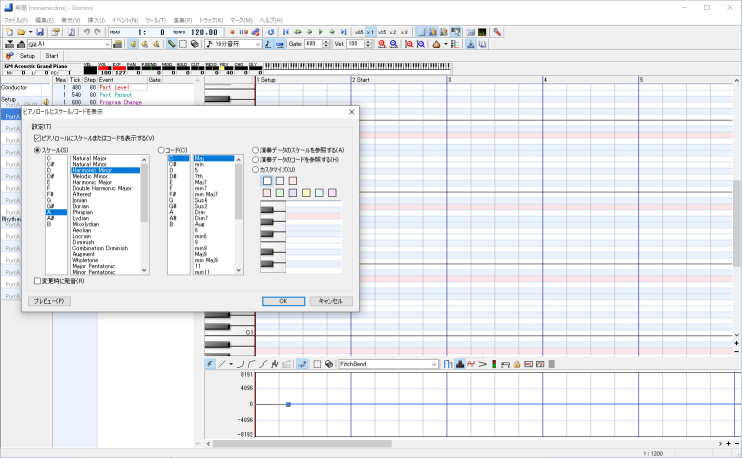Image resolution: width=742 pixels, height=458 pixels.
Task: Click the horizontal zoom-out blue magnifier icon
Action: pos(393,44)
